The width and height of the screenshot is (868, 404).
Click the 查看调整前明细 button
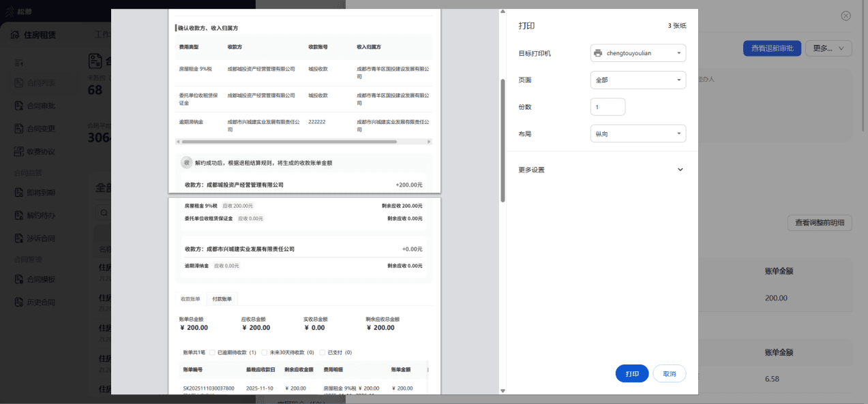tap(820, 222)
